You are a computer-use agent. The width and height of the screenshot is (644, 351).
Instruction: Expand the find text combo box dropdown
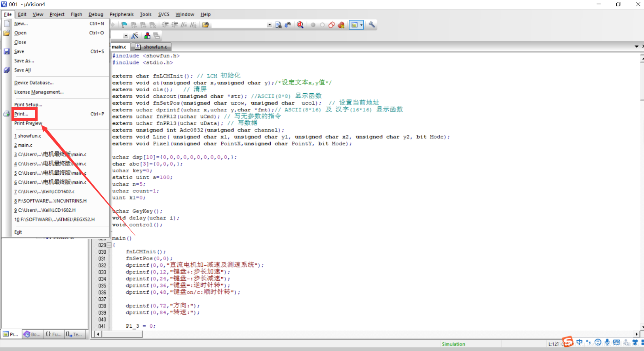point(270,25)
